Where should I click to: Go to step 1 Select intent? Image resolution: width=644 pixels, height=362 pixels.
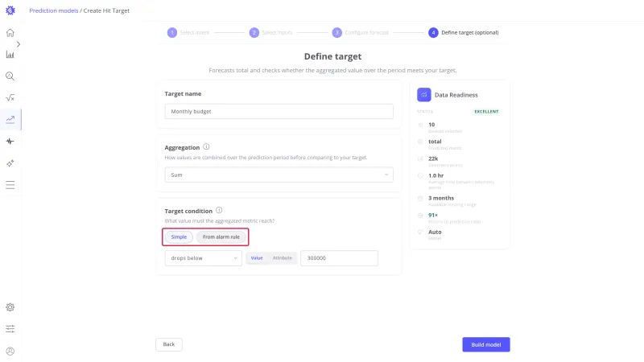188,32
